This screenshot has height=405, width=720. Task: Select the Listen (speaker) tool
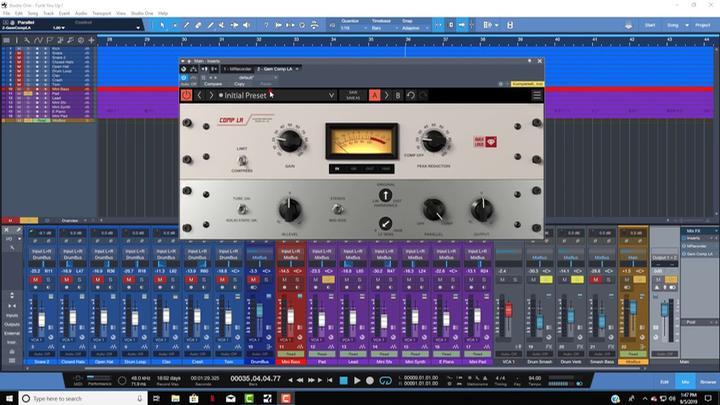[x=247, y=25]
